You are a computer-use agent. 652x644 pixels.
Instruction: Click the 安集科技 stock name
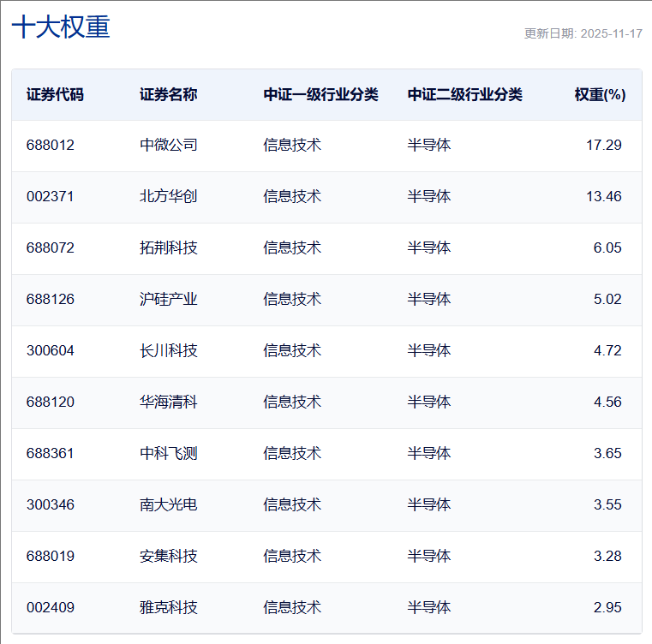pos(168,556)
